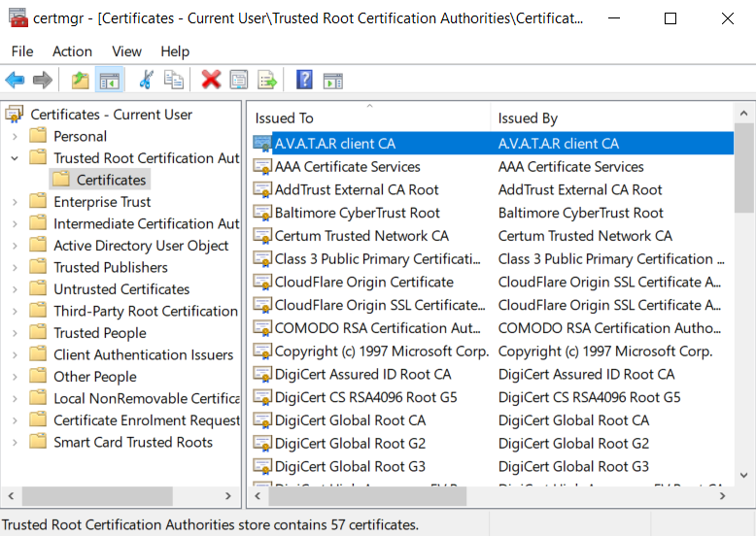Click the Export List toolbar icon
Screen dimensions: 756x536
[267, 80]
